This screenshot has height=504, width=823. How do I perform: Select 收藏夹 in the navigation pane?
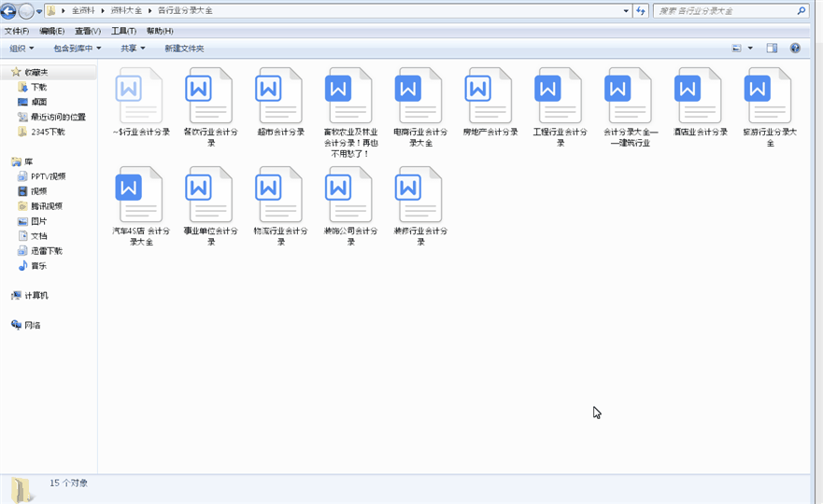click(x=36, y=73)
